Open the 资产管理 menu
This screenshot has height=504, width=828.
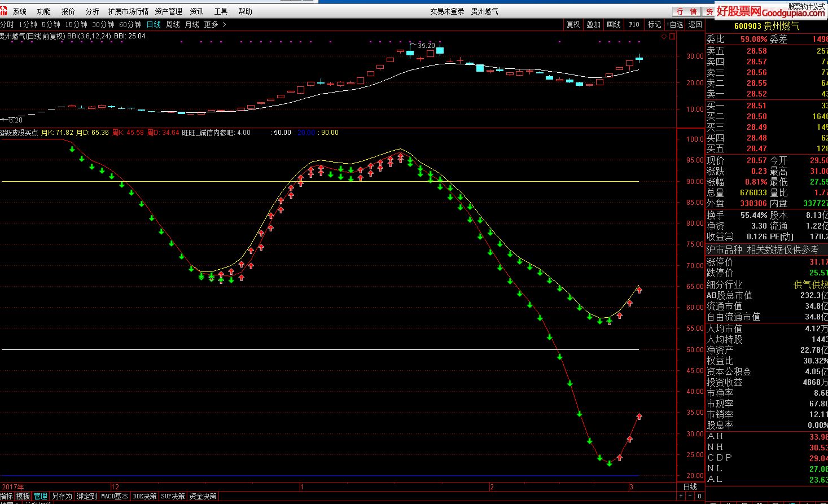coord(169,11)
